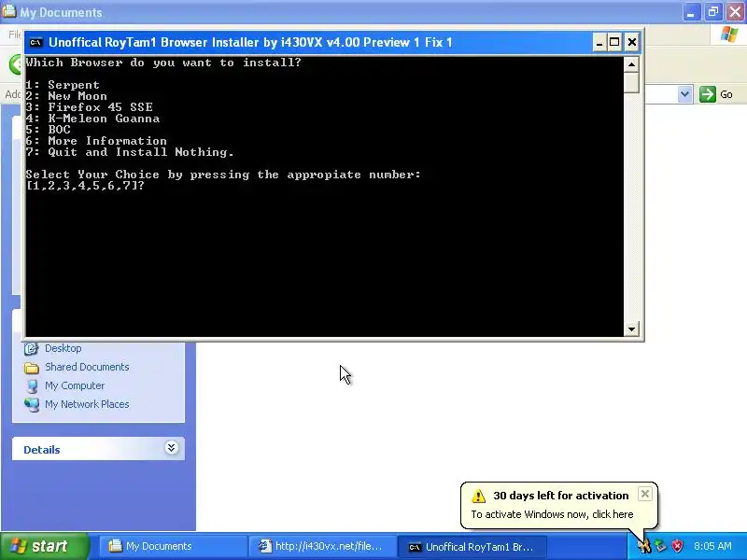Open My Network Places icon
The image size is (747, 560).
pos(32,405)
